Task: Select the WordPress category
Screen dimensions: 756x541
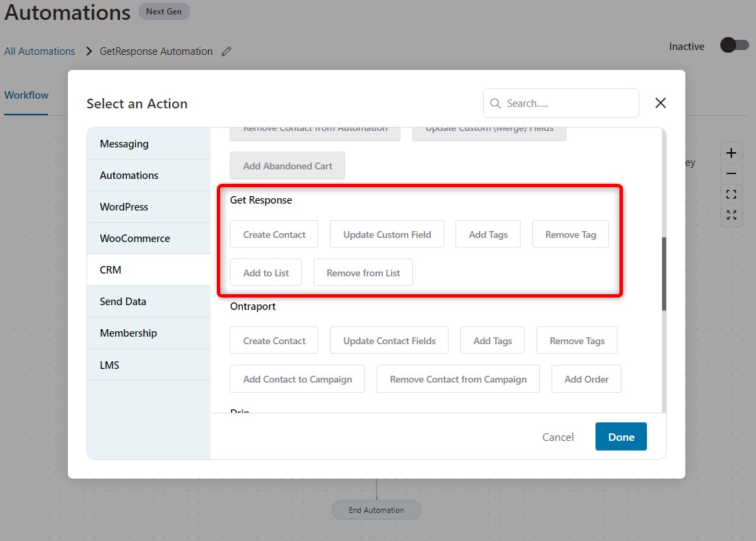Action: [148, 206]
